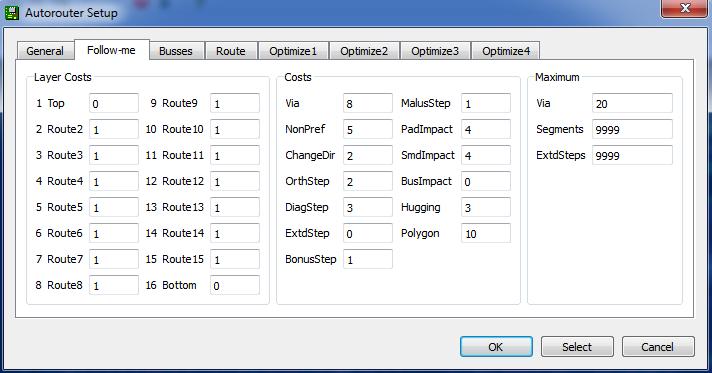This screenshot has height=373, width=712.
Task: Focus the Route4 layer cost field
Action: click(x=114, y=181)
